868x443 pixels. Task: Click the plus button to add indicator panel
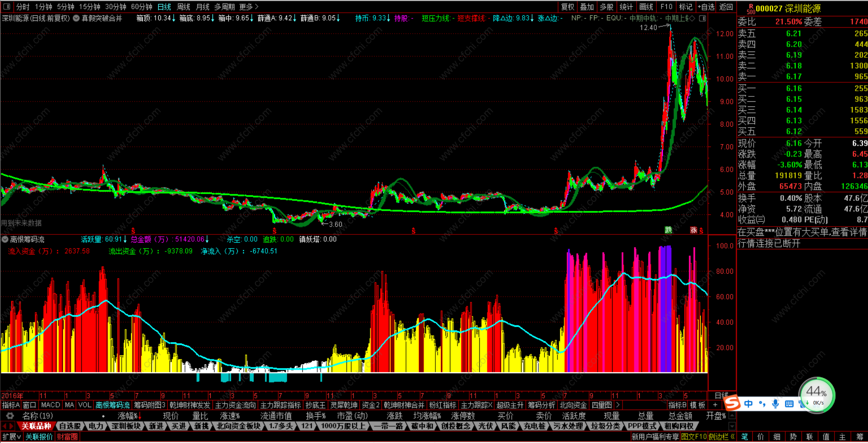(x=715, y=405)
